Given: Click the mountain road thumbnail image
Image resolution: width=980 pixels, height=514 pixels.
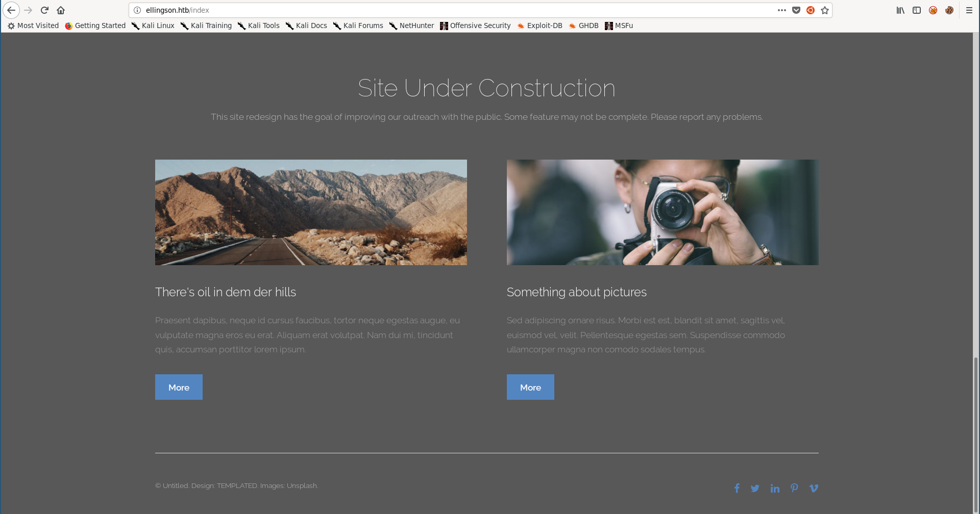Looking at the screenshot, I should point(311,212).
